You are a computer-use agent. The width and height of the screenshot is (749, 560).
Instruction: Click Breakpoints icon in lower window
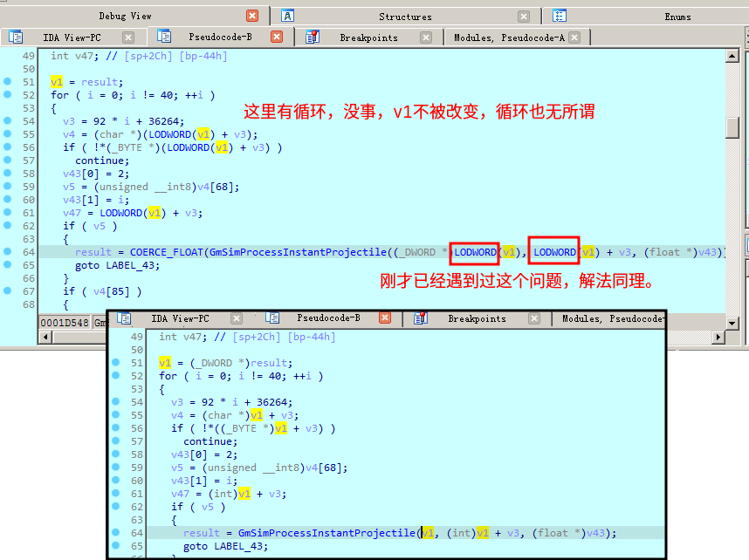(421, 318)
